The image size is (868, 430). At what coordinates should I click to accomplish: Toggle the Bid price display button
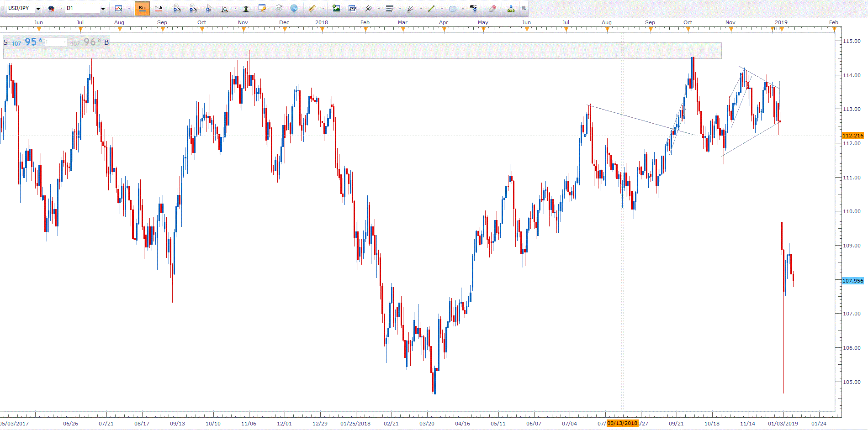tap(143, 8)
